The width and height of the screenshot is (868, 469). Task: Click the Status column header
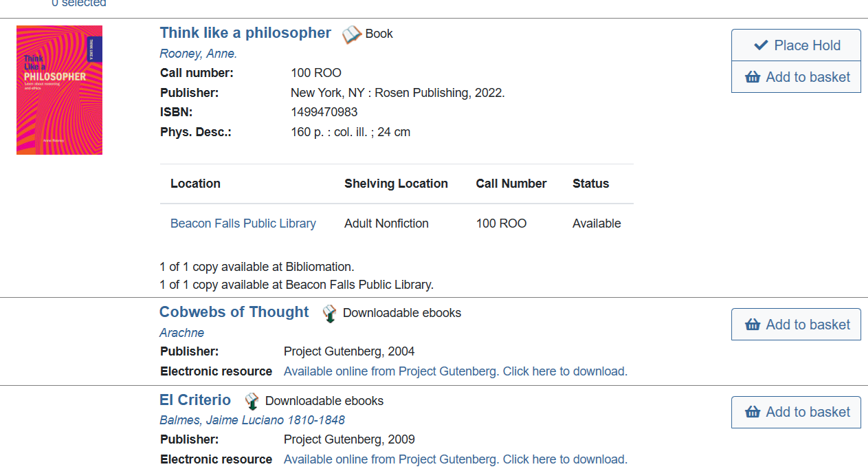[x=590, y=184]
